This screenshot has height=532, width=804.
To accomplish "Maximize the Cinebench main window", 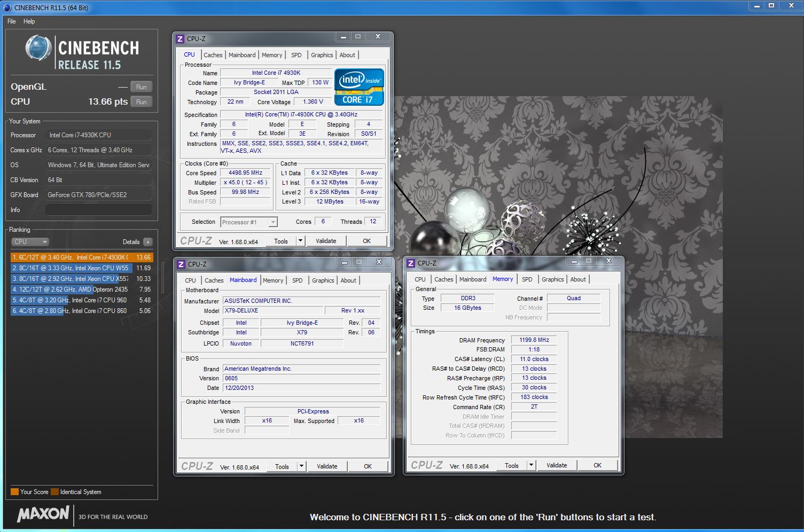I will click(x=771, y=5).
